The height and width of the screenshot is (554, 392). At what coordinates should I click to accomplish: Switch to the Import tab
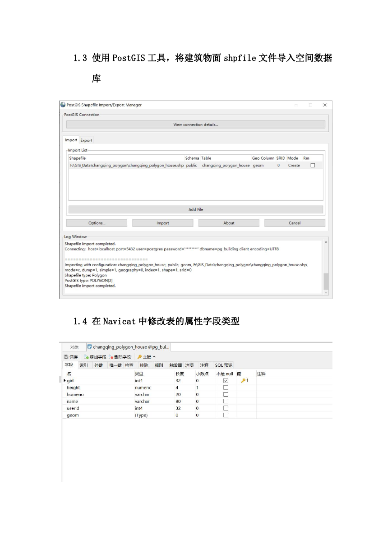pyautogui.click(x=71, y=140)
